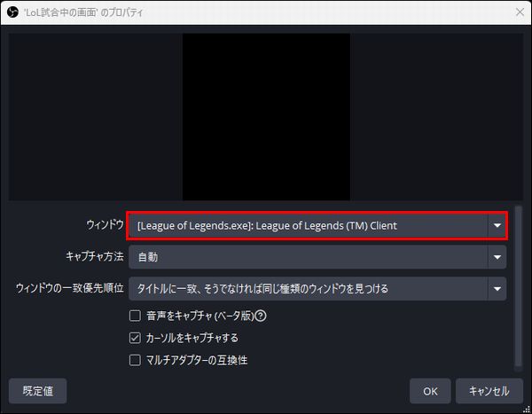Close the properties dialog with X
Screen dimensions: 532x414
(520, 12)
